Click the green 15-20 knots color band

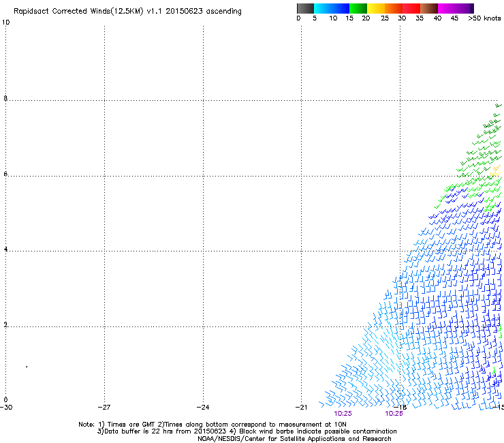[358, 8]
